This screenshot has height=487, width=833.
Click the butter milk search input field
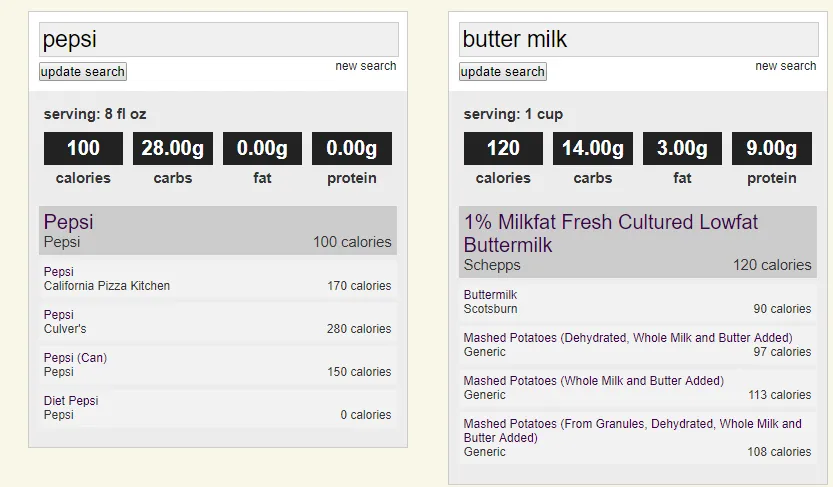point(639,39)
